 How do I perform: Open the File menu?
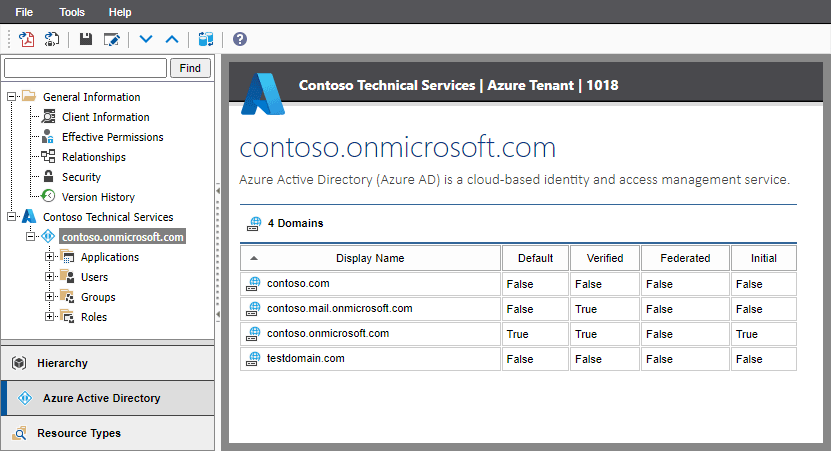(x=24, y=12)
